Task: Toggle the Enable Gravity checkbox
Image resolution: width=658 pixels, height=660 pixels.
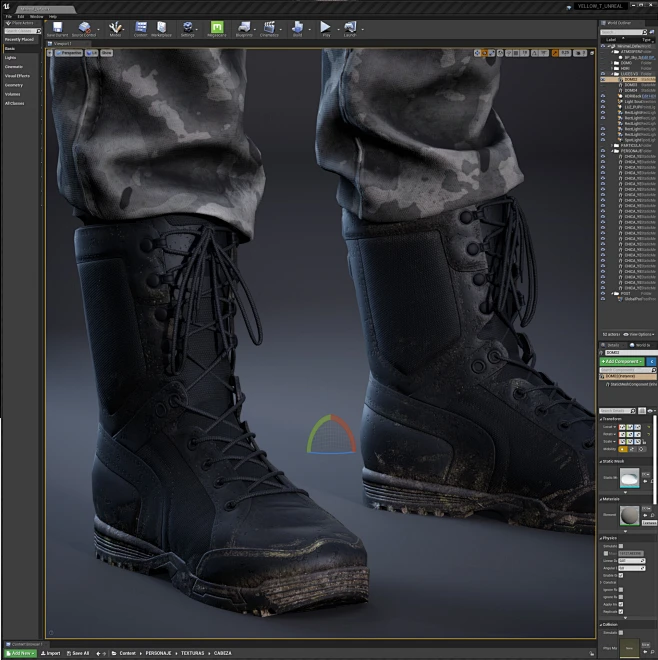Action: pos(621,575)
